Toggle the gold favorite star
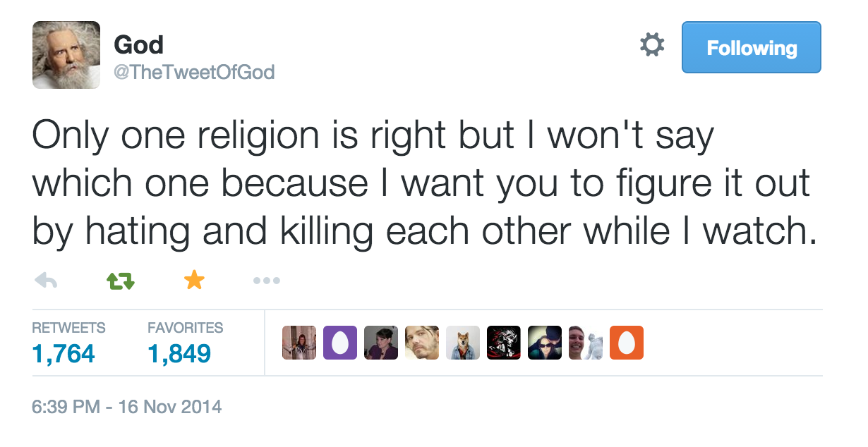The height and width of the screenshot is (447, 868). tap(193, 281)
